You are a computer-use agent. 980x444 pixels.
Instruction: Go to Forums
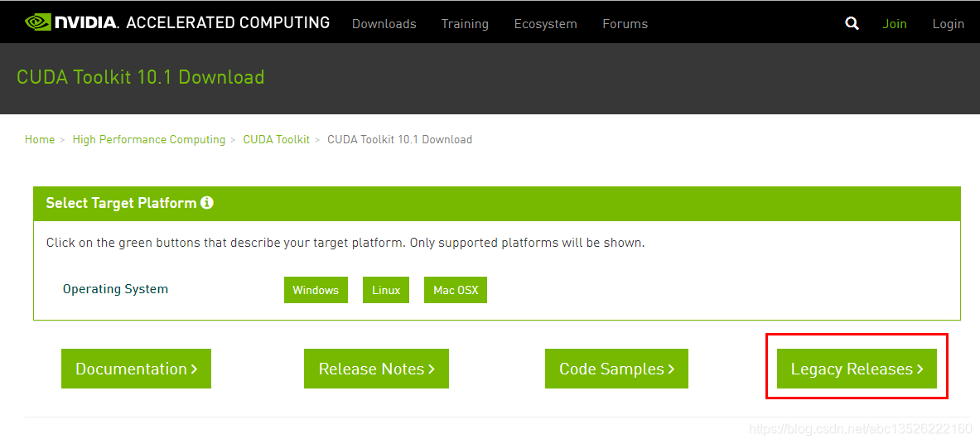[x=625, y=24]
